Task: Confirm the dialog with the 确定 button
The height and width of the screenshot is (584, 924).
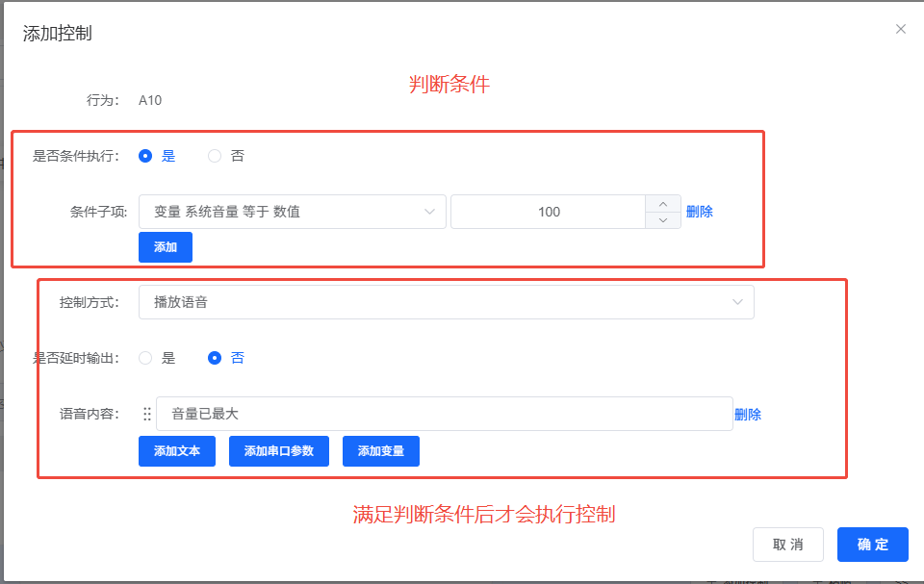Action: click(872, 544)
